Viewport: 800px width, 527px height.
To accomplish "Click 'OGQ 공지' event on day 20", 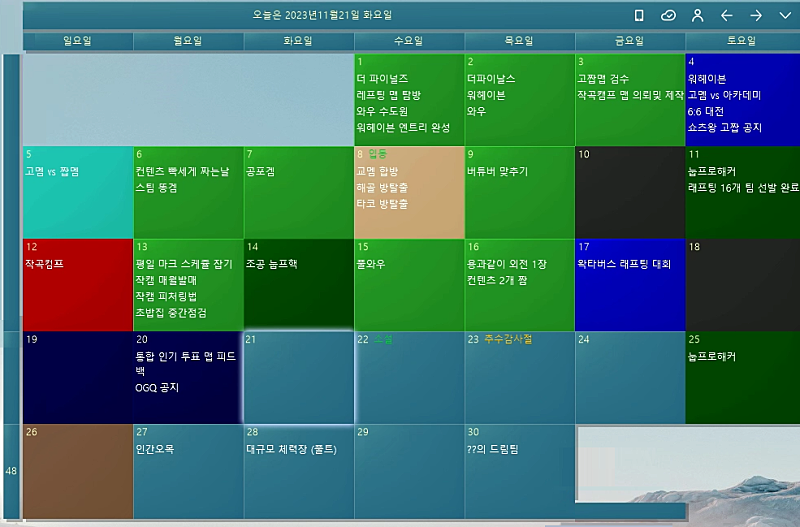I will coord(157,388).
